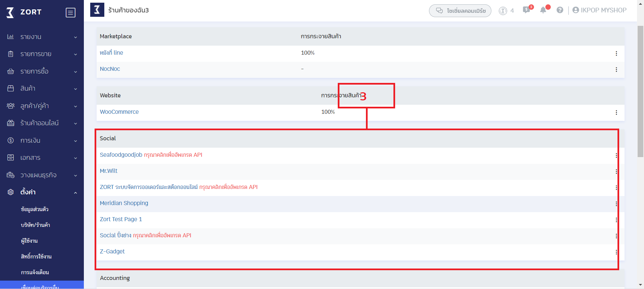
Task: Open options menu for Seafoodgoodjob row
Action: pos(616,155)
